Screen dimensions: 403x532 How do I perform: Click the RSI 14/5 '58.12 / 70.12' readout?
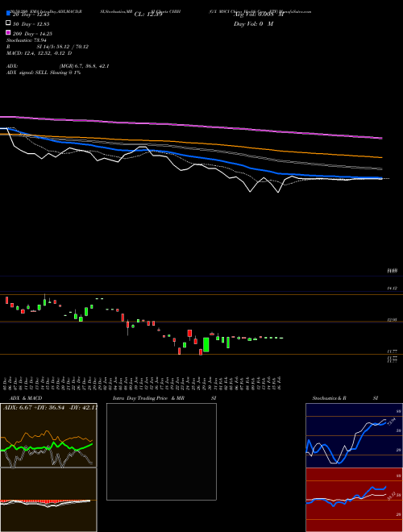72,47
